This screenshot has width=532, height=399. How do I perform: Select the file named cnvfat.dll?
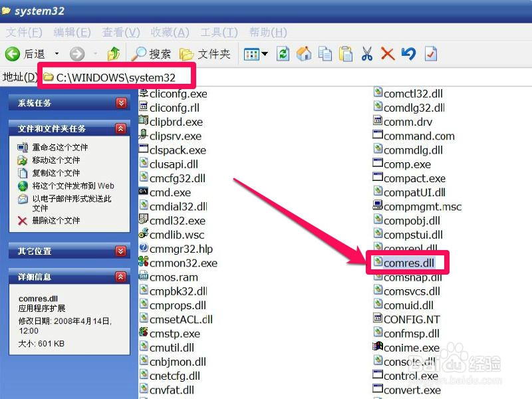[x=172, y=390]
